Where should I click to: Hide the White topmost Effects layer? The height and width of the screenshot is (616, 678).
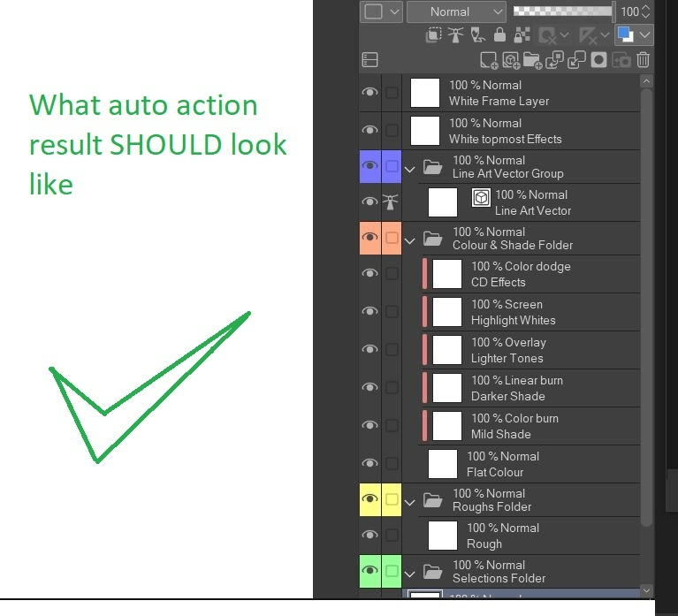click(x=369, y=130)
